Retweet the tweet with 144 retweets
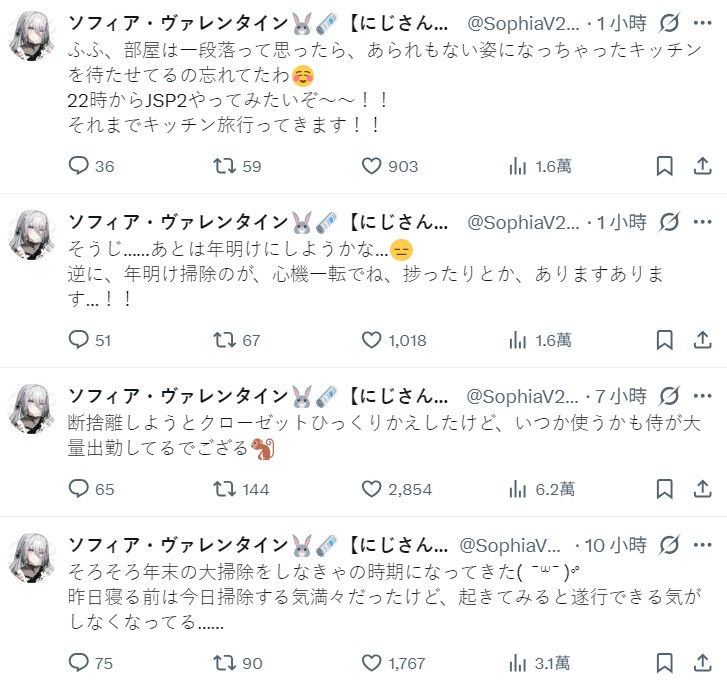Image resolution: width=727 pixels, height=683 pixels. [x=226, y=489]
